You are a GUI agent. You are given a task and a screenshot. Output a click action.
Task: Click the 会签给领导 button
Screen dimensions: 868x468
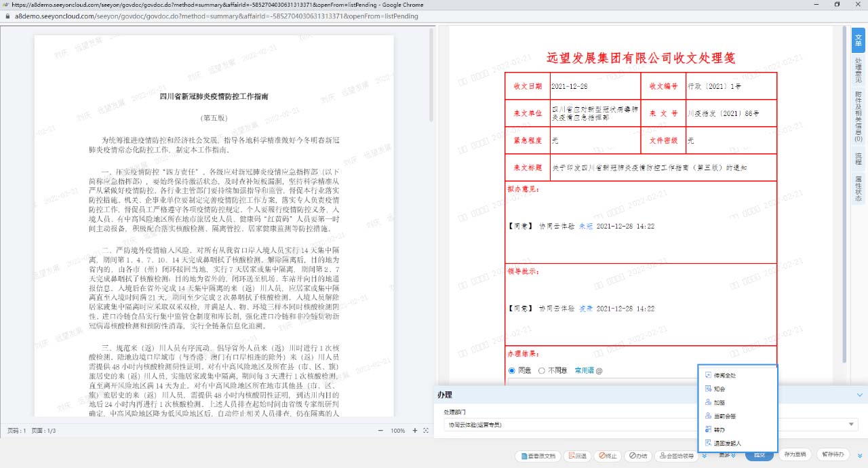675,456
